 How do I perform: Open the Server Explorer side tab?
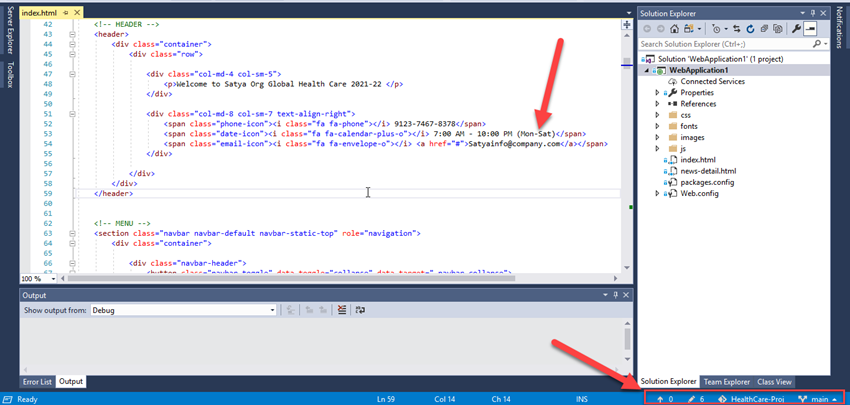pyautogui.click(x=10, y=30)
